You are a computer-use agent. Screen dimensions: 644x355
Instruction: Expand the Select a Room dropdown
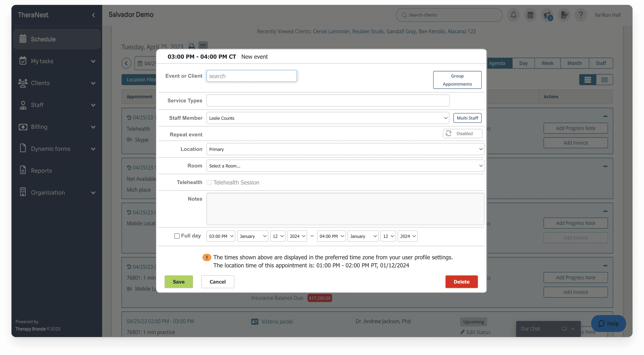coord(345,166)
